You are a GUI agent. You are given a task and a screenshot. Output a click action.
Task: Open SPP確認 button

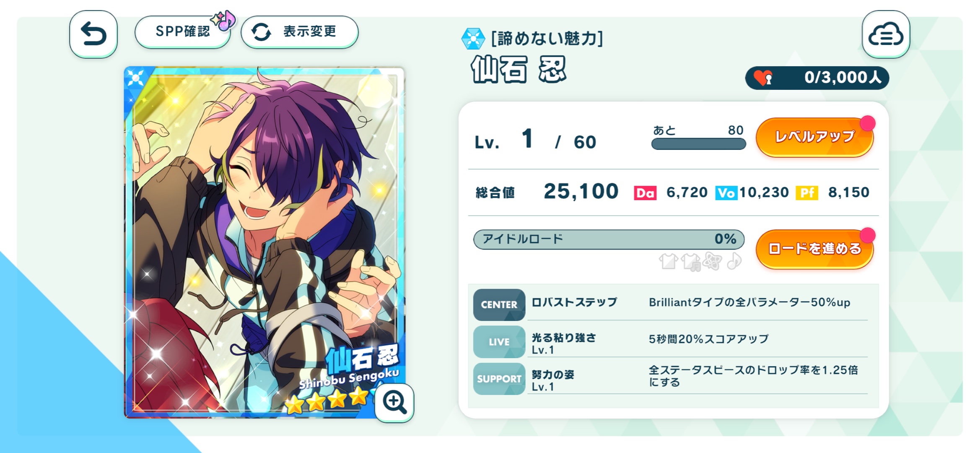coord(183,32)
